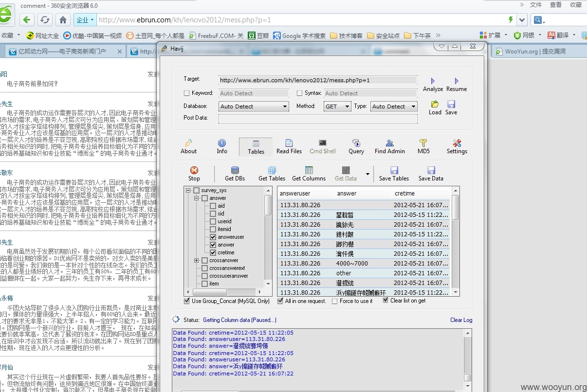Open the 查看 menu
Image resolution: width=587 pixels, height=392 pixels.
pyautogui.click(x=556, y=5)
